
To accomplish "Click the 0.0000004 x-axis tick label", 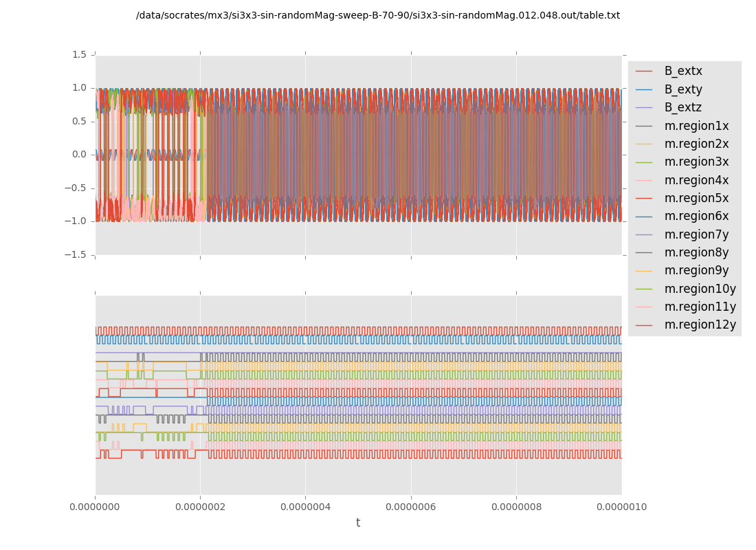I will pos(305,507).
